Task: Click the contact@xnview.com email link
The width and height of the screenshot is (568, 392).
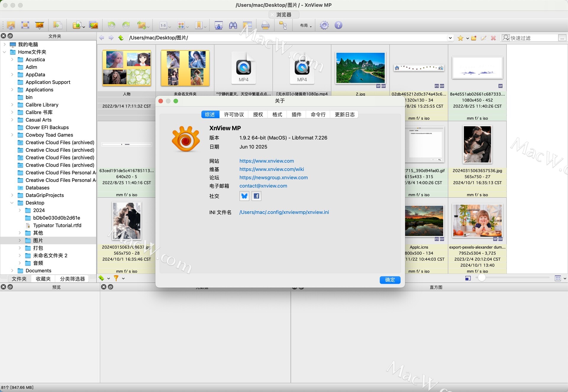Action: click(x=263, y=186)
